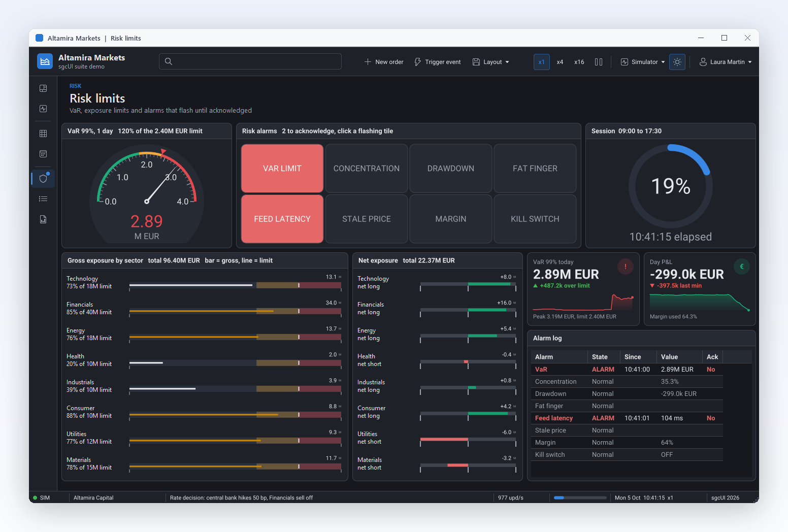Click the KILL SWITCH alarm tile
Screen dimensions: 788x532
coord(535,219)
